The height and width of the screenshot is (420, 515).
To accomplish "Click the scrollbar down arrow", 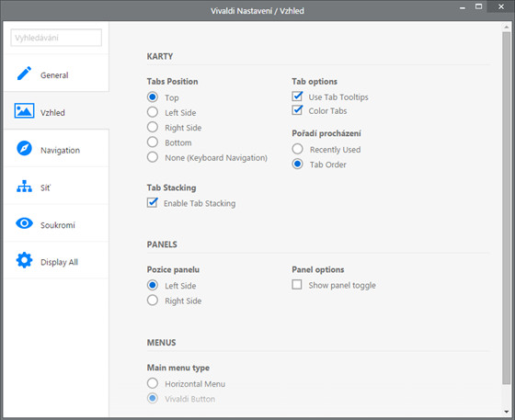I will tap(506, 412).
